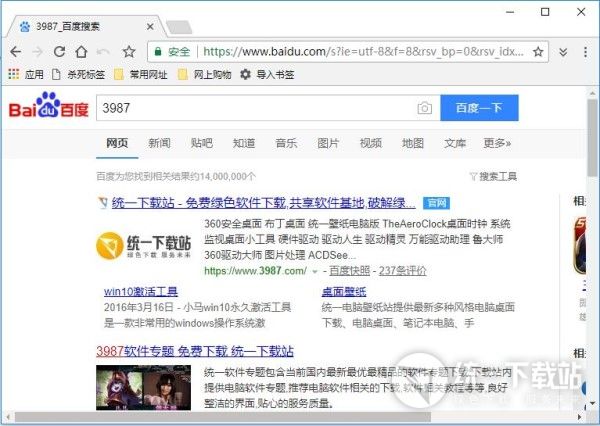Click the address bar URL text
Image resolution: width=600 pixels, height=426 pixels.
[x=364, y=52]
